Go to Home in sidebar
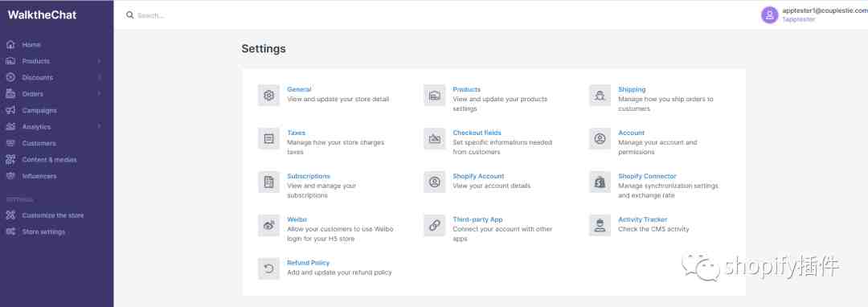Screen dimensions: 868x307 click(x=31, y=45)
